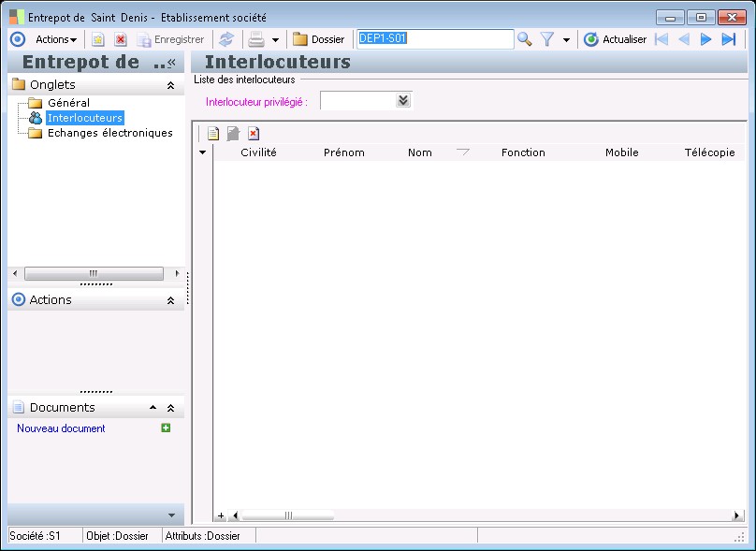Click the Nom column sort indicator

pyautogui.click(x=463, y=152)
